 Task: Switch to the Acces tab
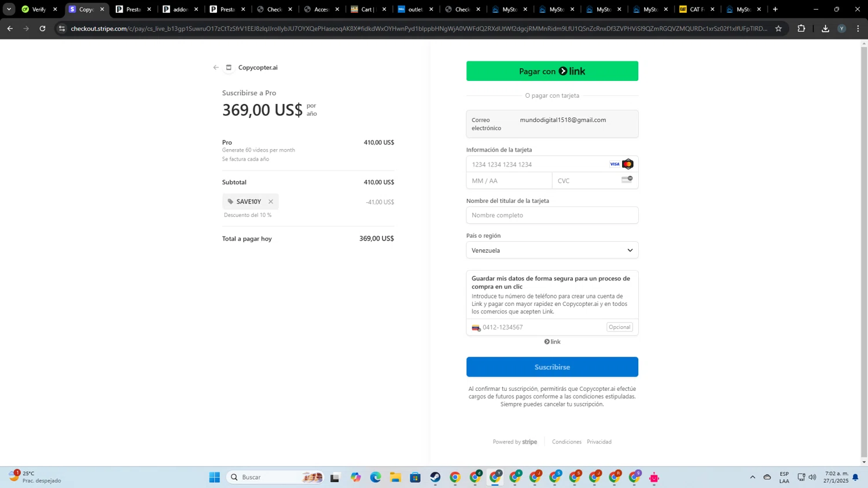pos(321,9)
